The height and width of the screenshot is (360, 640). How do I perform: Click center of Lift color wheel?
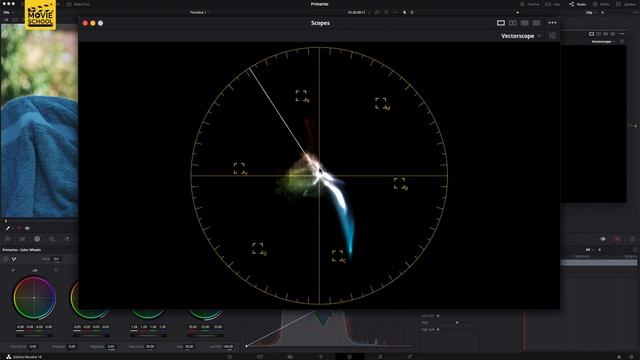[x=34, y=298]
